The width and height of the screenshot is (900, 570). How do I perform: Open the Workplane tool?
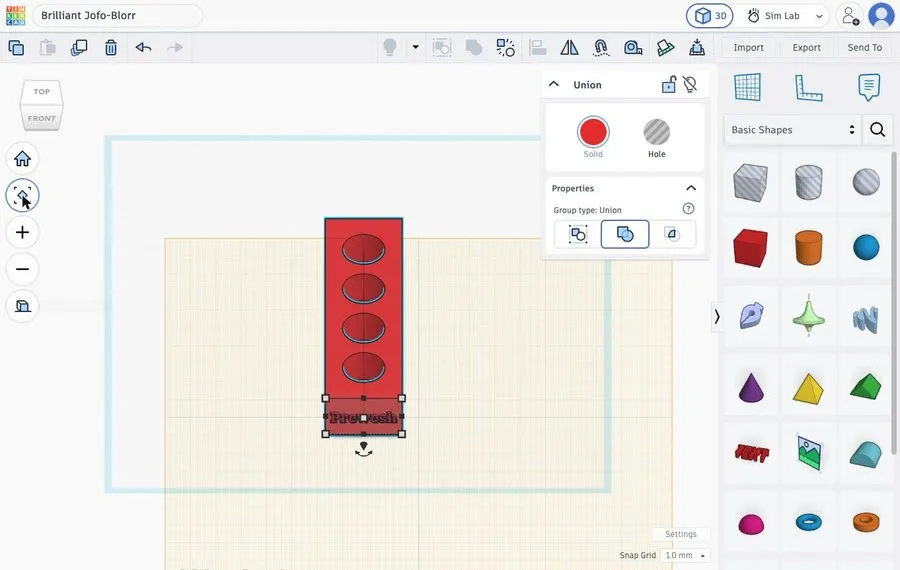click(x=747, y=88)
